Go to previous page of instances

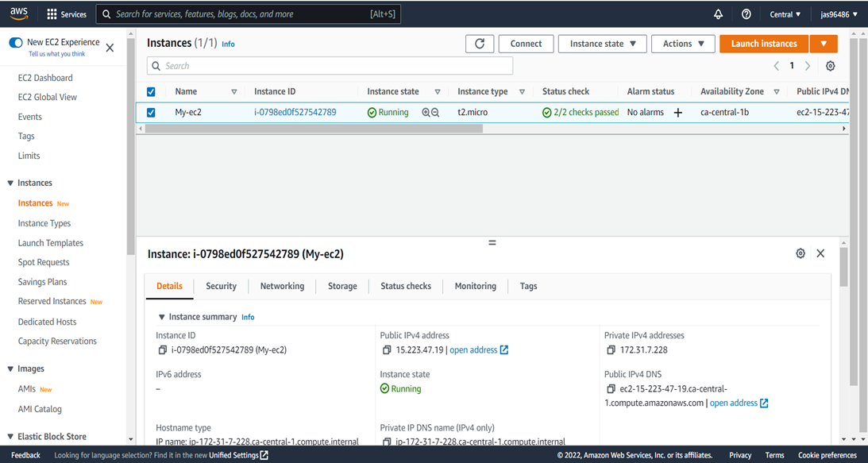[776, 66]
